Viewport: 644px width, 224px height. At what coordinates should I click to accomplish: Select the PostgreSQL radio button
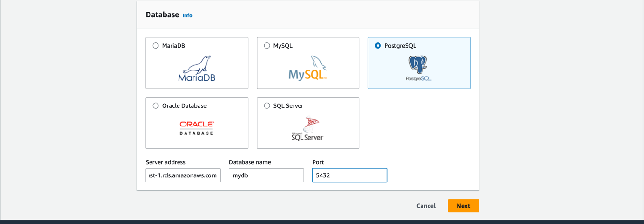[378, 46]
